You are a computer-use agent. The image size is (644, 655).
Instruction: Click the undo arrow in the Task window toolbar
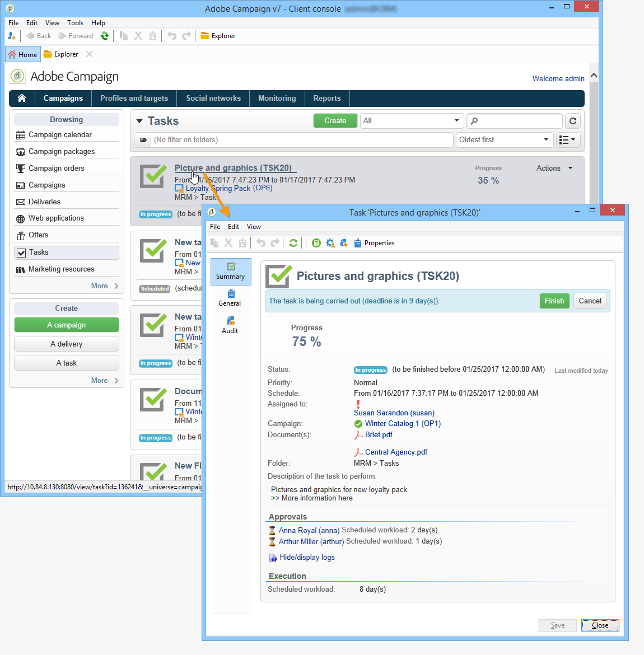(x=261, y=243)
